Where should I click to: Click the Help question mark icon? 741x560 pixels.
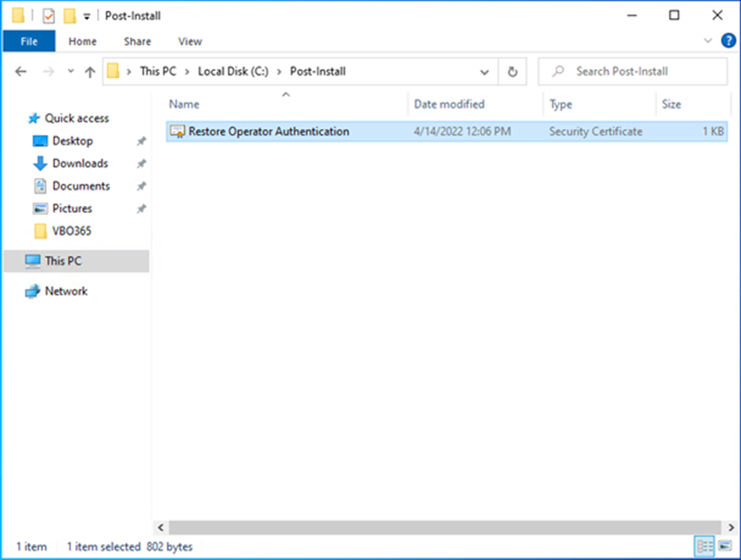728,41
